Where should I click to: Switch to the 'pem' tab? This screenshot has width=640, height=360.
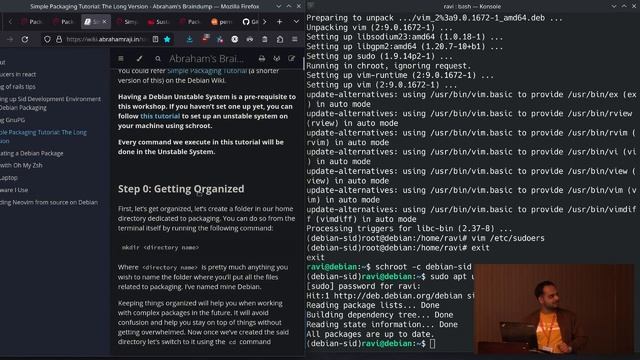pyautogui.click(x=222, y=22)
